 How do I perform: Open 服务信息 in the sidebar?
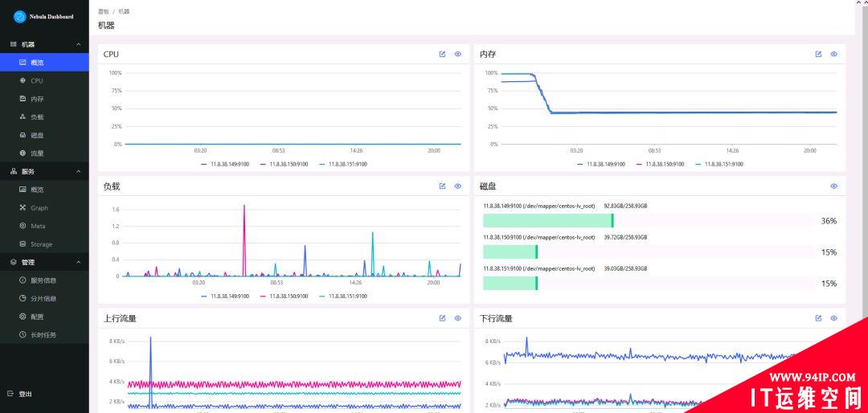click(x=44, y=280)
